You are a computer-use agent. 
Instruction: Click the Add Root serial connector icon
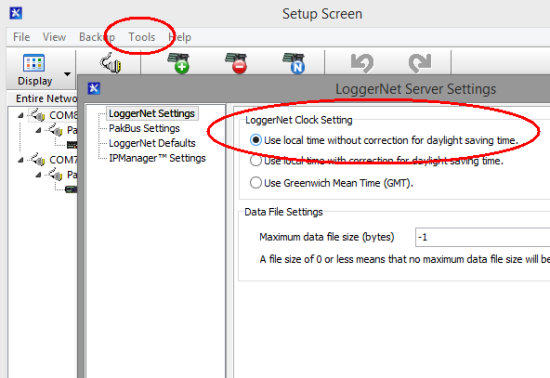click(x=111, y=63)
